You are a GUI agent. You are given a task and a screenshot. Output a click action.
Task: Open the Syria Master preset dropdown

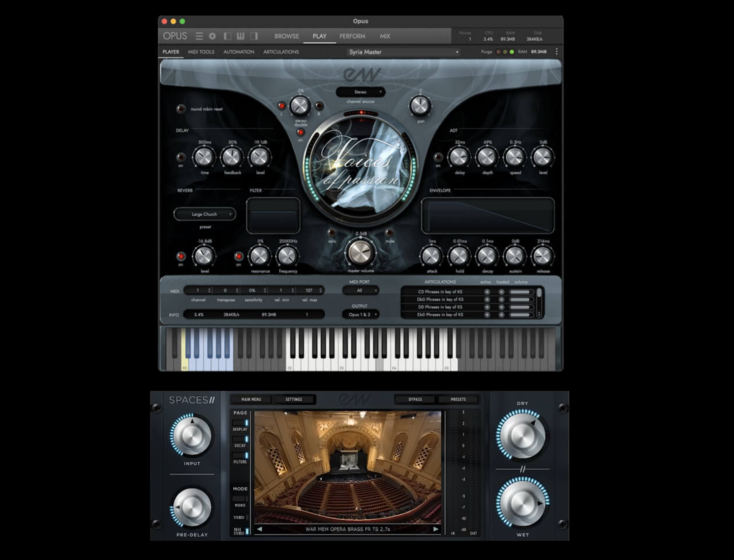click(403, 52)
